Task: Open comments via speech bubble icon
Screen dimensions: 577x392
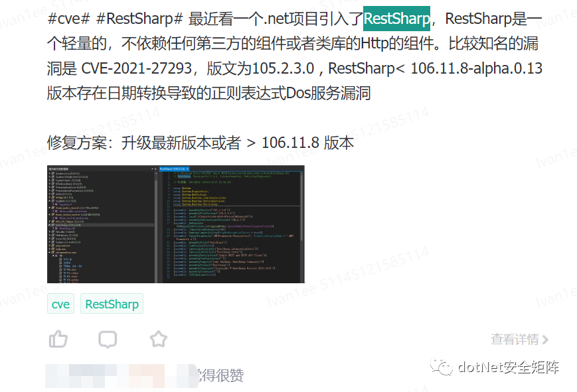Action: pyautogui.click(x=108, y=339)
